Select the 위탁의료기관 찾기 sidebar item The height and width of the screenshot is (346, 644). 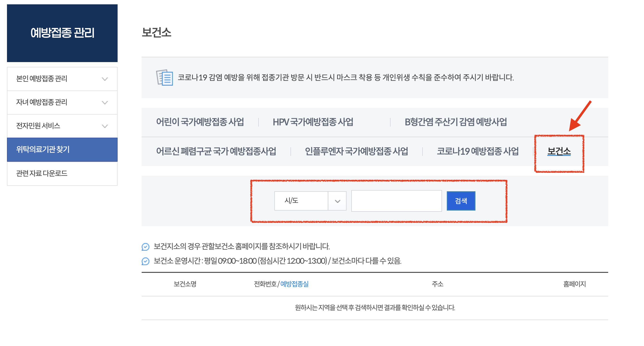[x=62, y=149]
